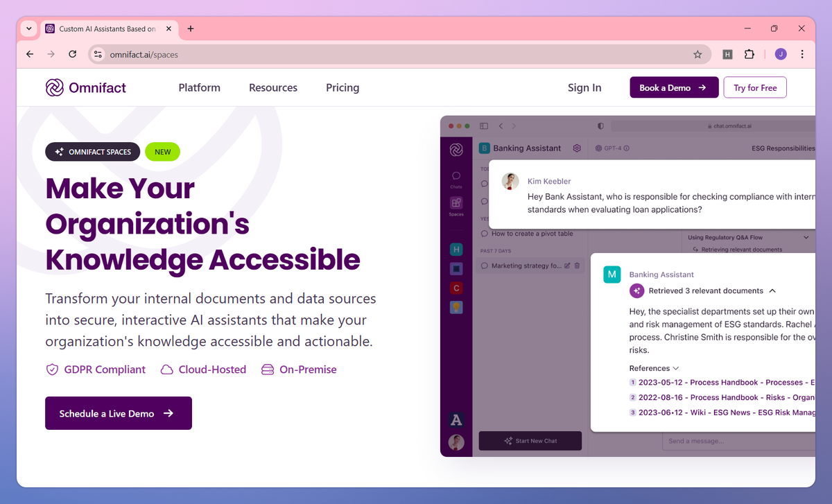832x504 pixels.
Task: View site information icon in address bar
Action: (x=98, y=54)
